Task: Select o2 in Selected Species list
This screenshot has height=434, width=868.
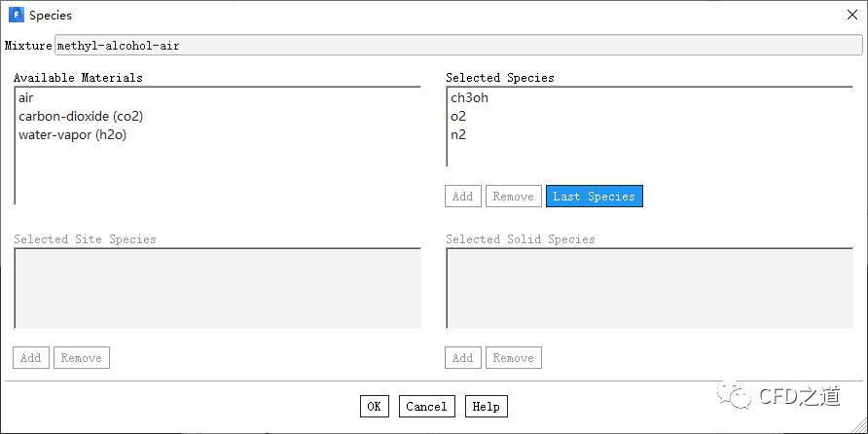Action: point(458,116)
